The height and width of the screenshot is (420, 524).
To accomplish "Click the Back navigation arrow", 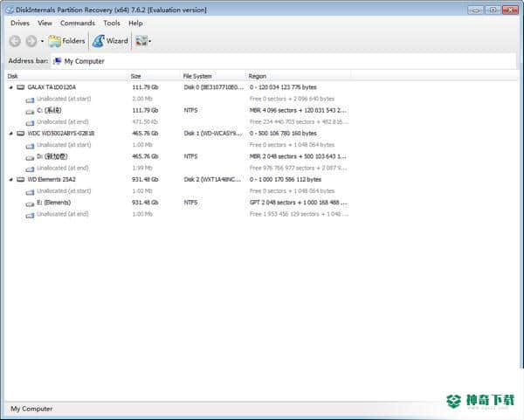I will [x=15, y=41].
